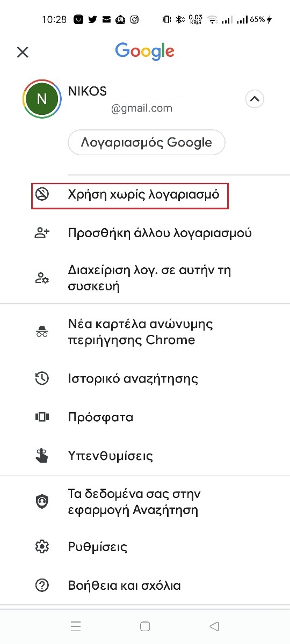Open Πρόσφατα recent items
The height and width of the screenshot is (644, 290).
[145, 417]
